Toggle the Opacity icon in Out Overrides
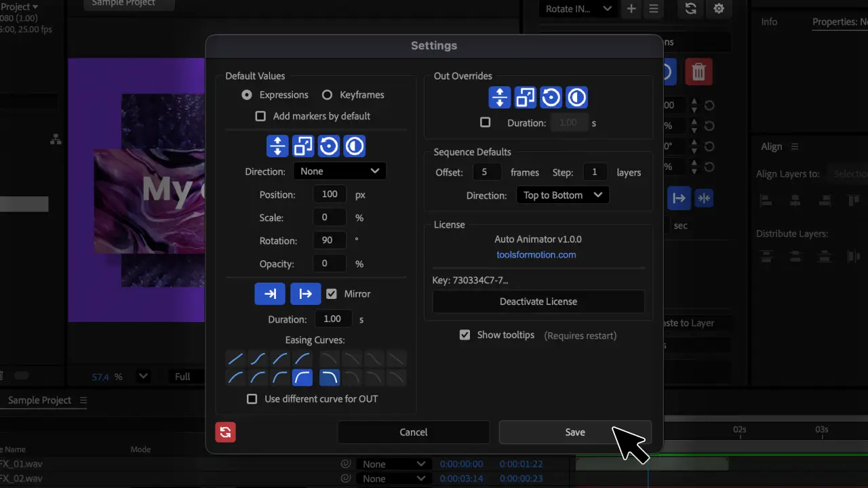This screenshot has width=868, height=488. tap(576, 97)
